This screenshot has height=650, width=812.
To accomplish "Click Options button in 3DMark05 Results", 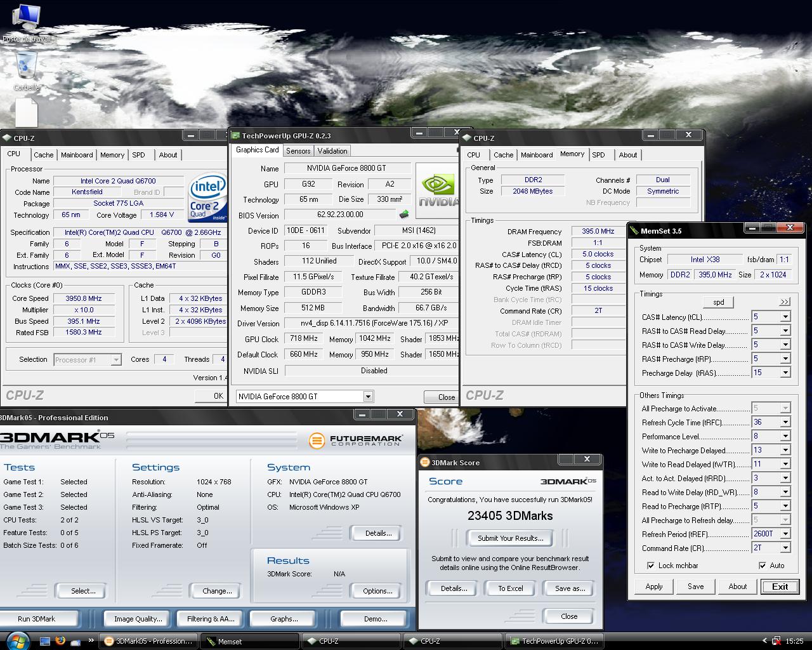I will tap(377, 591).
